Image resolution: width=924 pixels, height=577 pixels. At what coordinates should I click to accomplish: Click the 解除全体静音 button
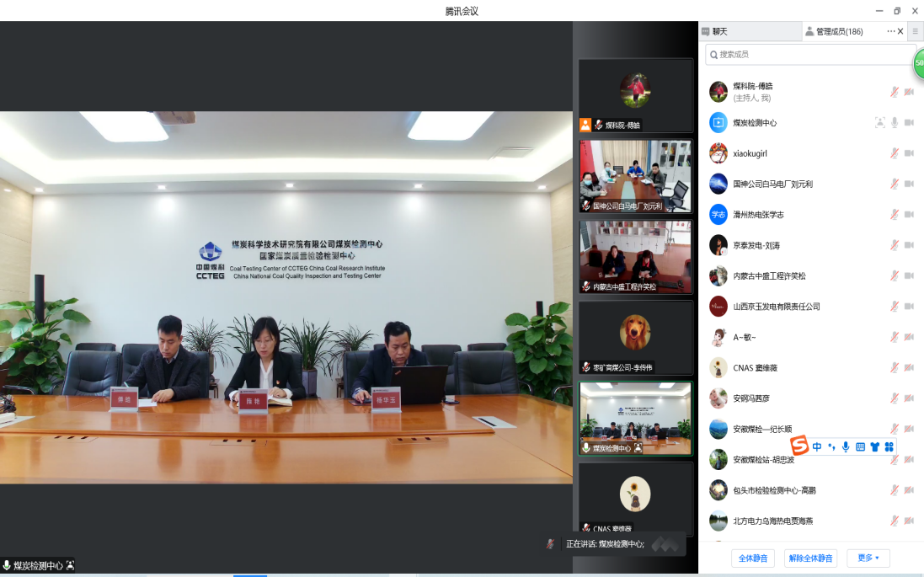coord(811,558)
